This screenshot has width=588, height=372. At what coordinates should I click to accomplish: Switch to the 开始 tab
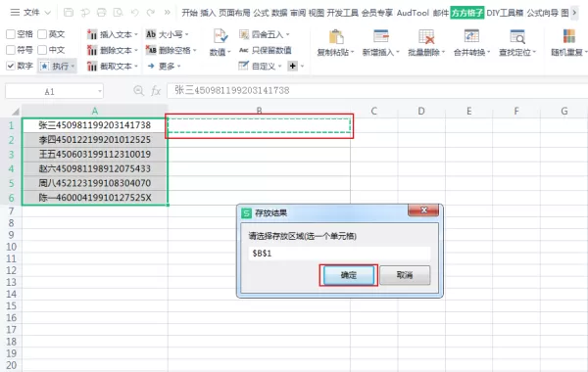(x=189, y=13)
